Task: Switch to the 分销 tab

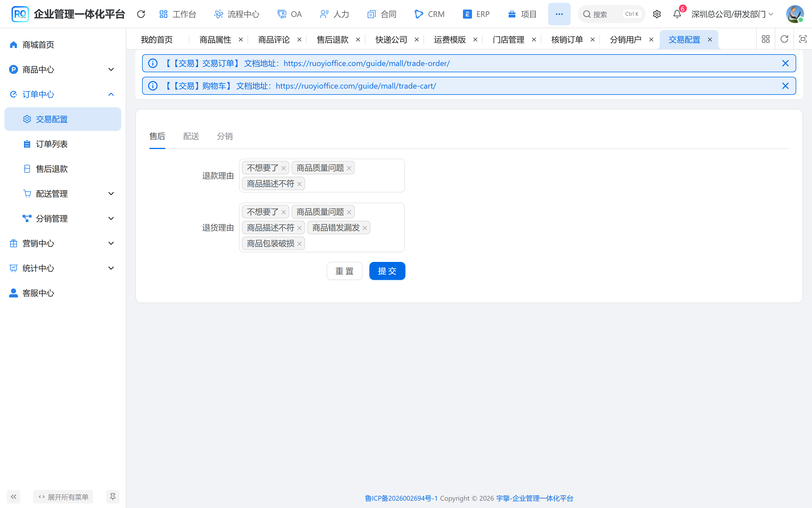Action: pos(224,136)
